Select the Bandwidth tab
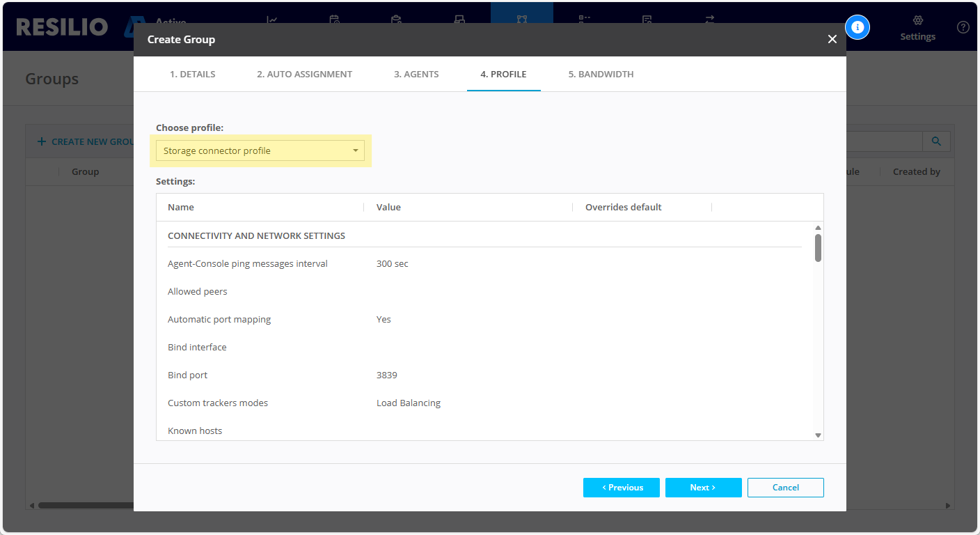 tap(601, 74)
